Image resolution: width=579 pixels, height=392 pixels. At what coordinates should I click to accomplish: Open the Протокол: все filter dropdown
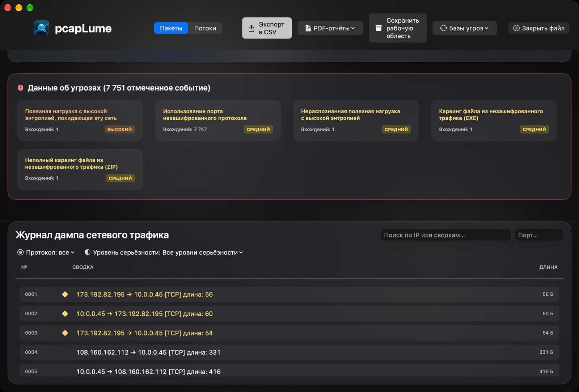pyautogui.click(x=46, y=252)
